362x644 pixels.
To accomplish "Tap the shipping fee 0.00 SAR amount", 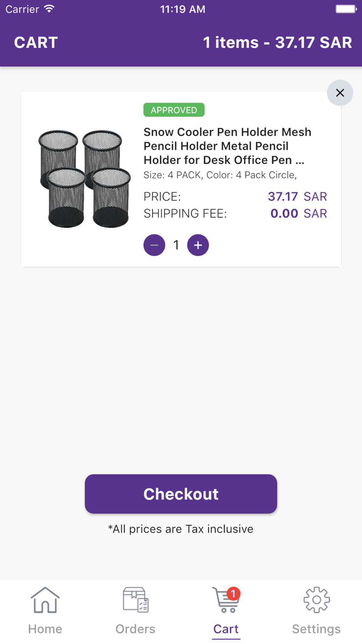I will click(298, 213).
